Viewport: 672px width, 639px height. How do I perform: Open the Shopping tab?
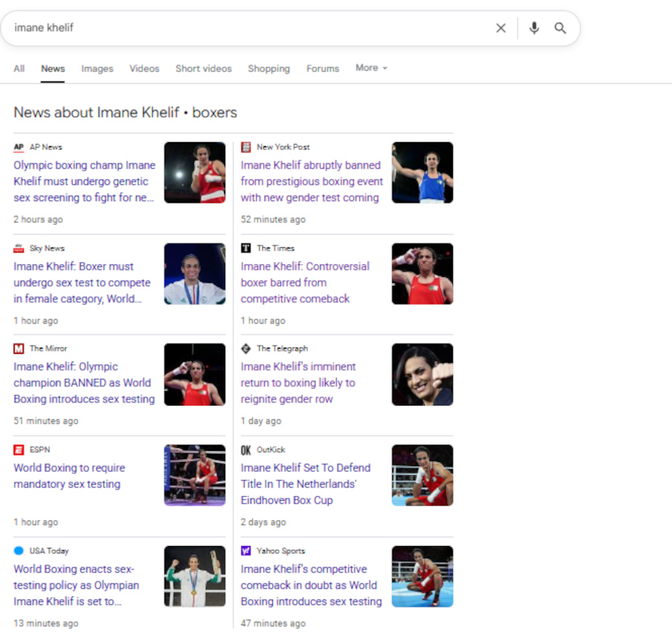click(x=269, y=69)
